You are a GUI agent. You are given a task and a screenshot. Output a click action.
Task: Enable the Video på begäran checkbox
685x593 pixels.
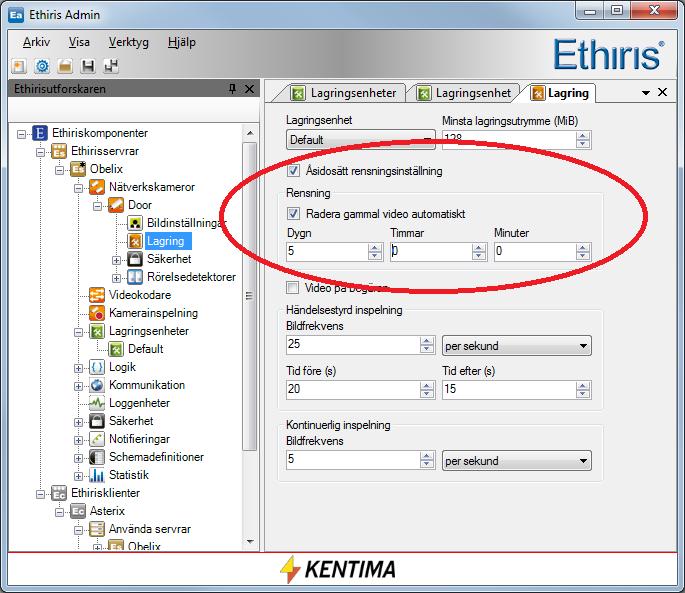(x=292, y=288)
